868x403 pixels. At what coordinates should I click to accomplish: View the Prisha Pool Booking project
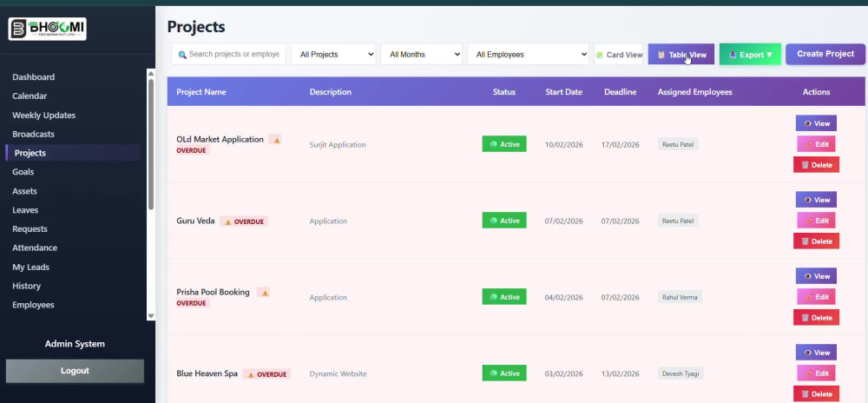816,276
